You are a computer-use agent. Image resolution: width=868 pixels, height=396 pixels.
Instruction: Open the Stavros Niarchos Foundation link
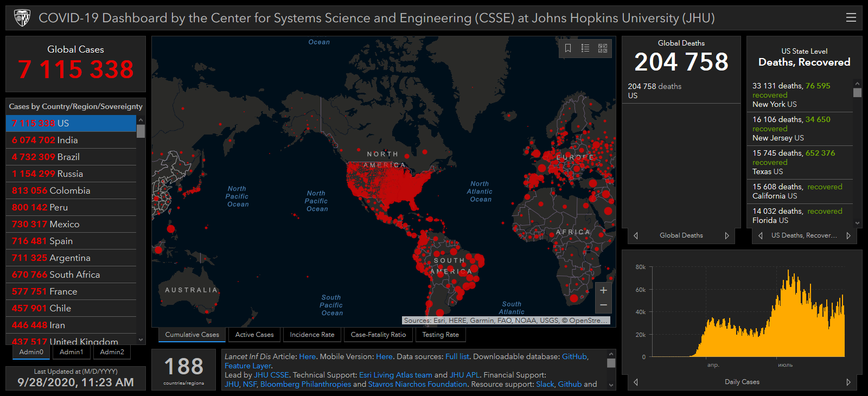pyautogui.click(x=417, y=384)
